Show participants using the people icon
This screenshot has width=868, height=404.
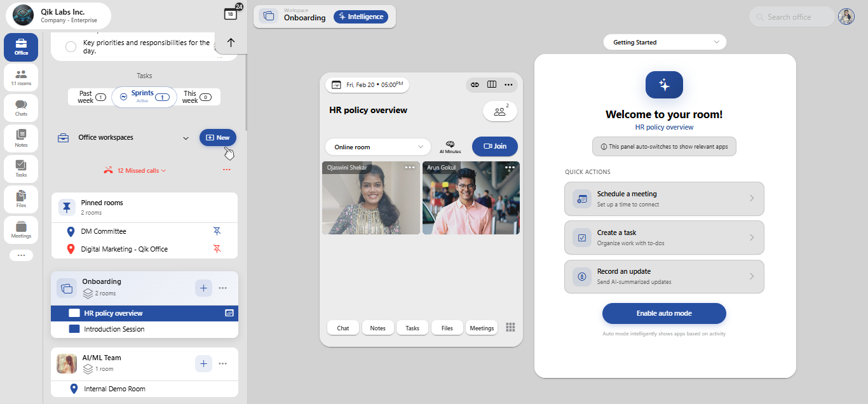pos(500,111)
